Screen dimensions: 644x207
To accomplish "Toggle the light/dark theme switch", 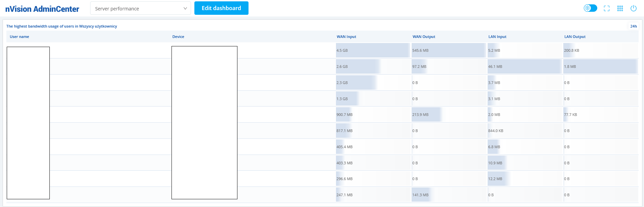I will [x=590, y=8].
